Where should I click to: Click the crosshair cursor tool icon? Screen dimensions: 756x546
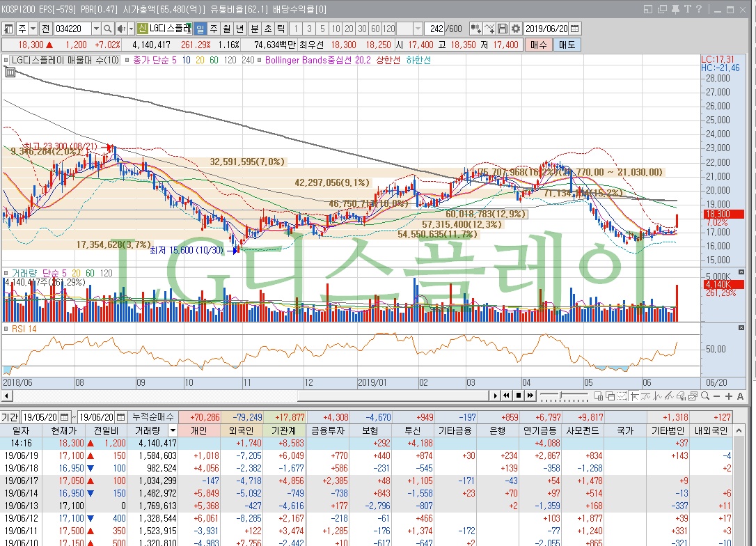pos(634,396)
